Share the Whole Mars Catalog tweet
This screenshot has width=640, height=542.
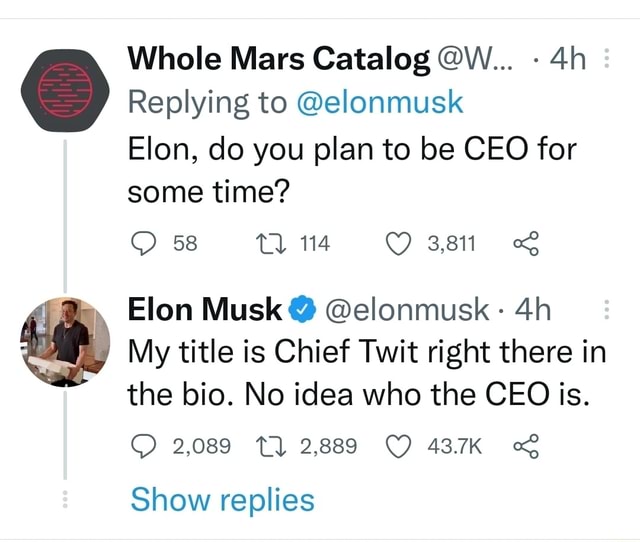tap(524, 241)
